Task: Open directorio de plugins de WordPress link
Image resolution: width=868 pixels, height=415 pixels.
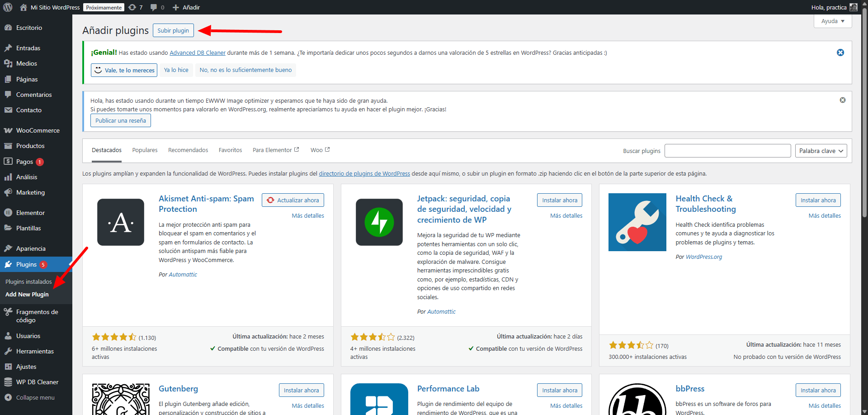Action: tap(364, 174)
